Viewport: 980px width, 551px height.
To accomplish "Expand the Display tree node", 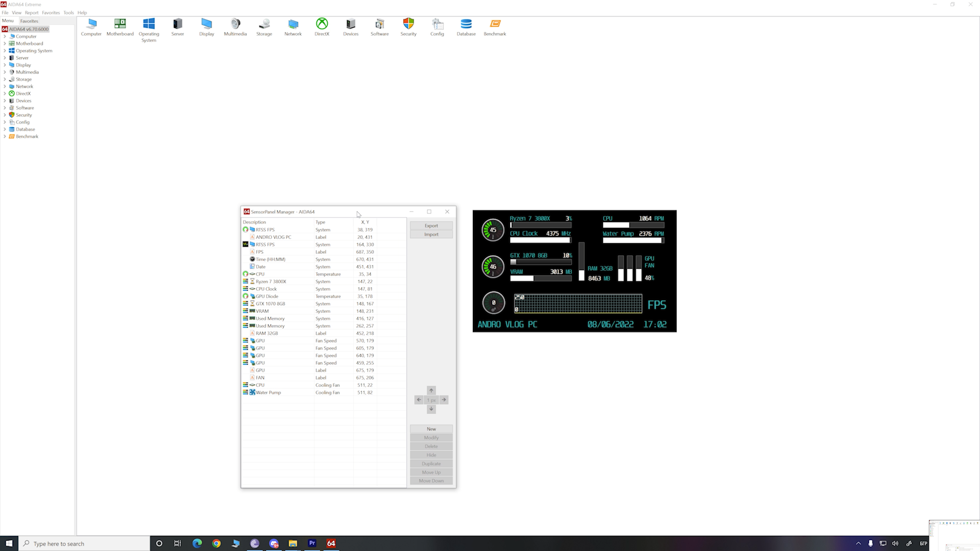I will [x=5, y=65].
